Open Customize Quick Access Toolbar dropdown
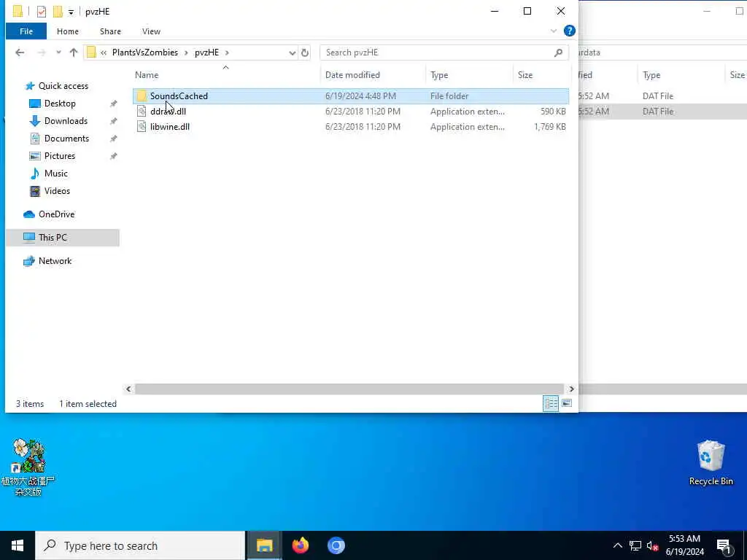This screenshot has height=560, width=747. (71, 12)
